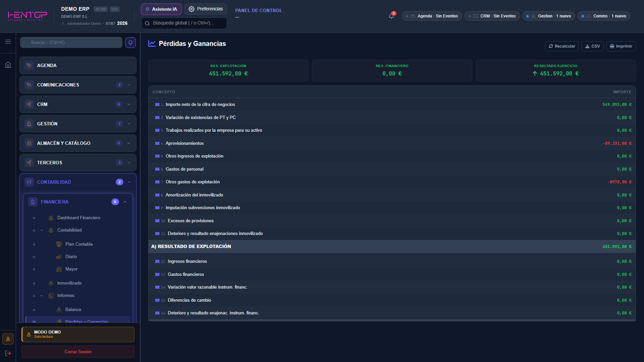The image size is (644, 362).
Task: Click Cerrar Sesión button
Action: 78,352
